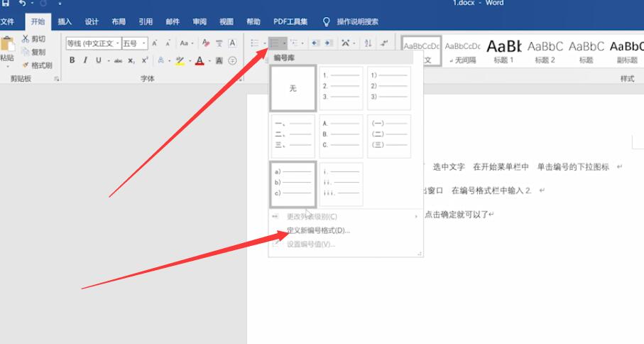
Task: Open the multilevel list dropdown arrow
Action: point(302,43)
